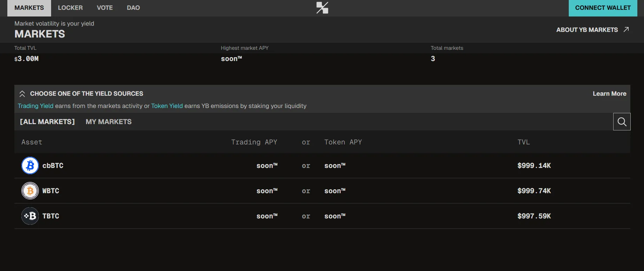Select the All Markets filter
This screenshot has height=271, width=644.
coord(47,122)
